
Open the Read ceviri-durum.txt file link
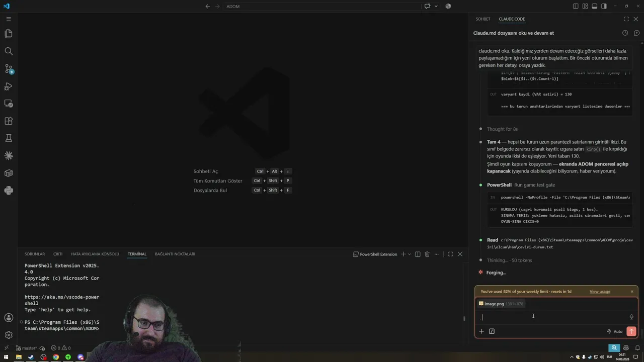point(559,243)
